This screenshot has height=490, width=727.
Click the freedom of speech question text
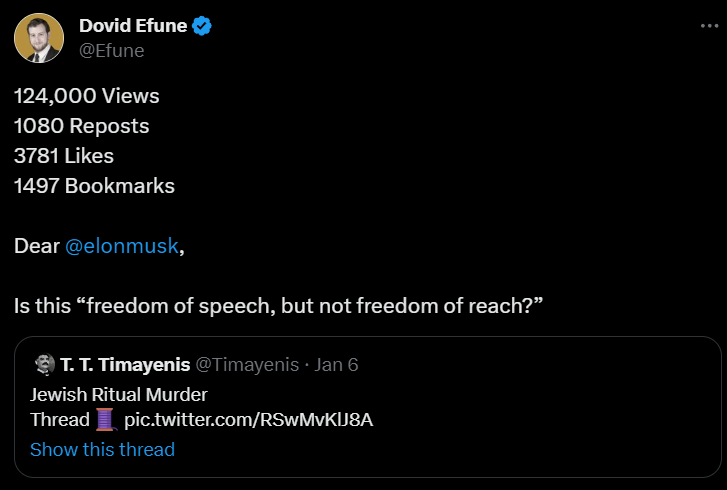click(278, 305)
